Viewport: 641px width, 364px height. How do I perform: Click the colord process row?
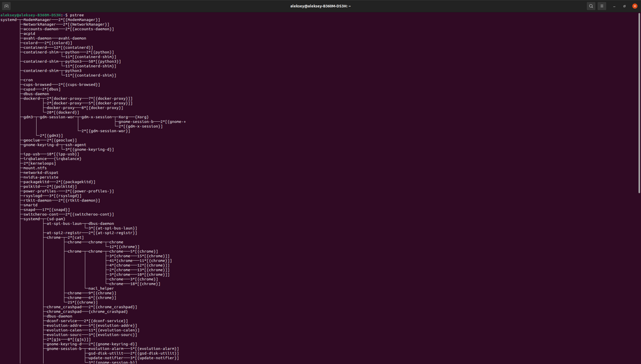[x=47, y=43]
